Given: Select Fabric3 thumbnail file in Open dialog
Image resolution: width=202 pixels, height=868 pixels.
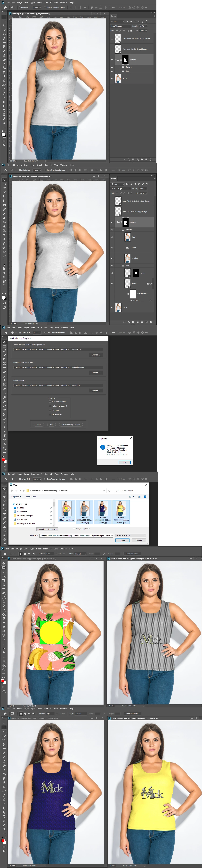Looking at the screenshot, I should tap(103, 512).
